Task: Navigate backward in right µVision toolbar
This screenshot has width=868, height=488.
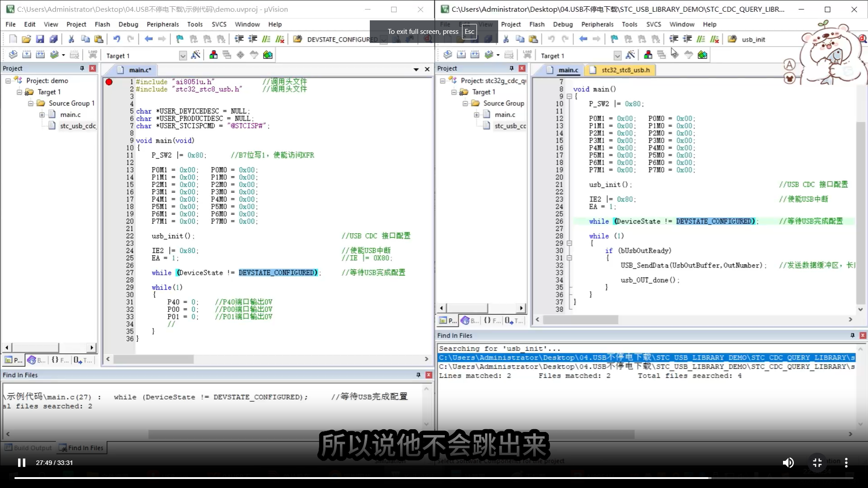Action: (583, 39)
